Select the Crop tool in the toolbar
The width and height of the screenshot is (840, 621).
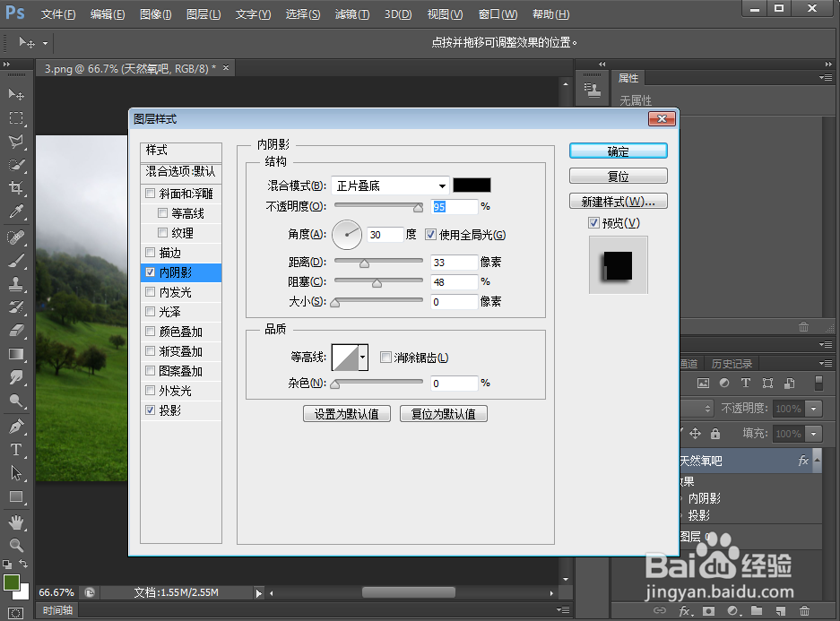point(16,188)
